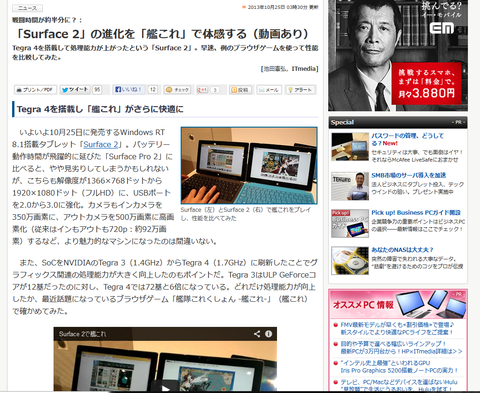Open FMV最新モデルが早くも割引価格で登場 link
480x393 pixels.
[397, 328]
